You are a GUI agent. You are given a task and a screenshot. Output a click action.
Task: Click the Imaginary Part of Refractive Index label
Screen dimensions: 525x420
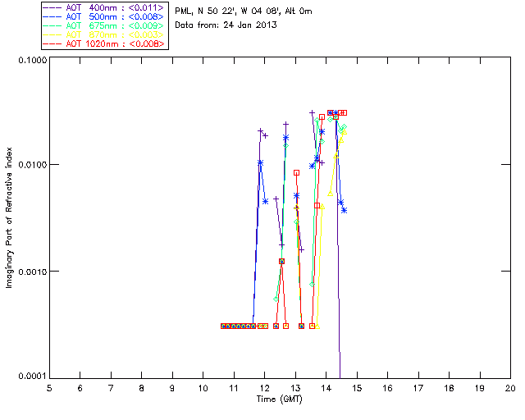tap(9, 217)
